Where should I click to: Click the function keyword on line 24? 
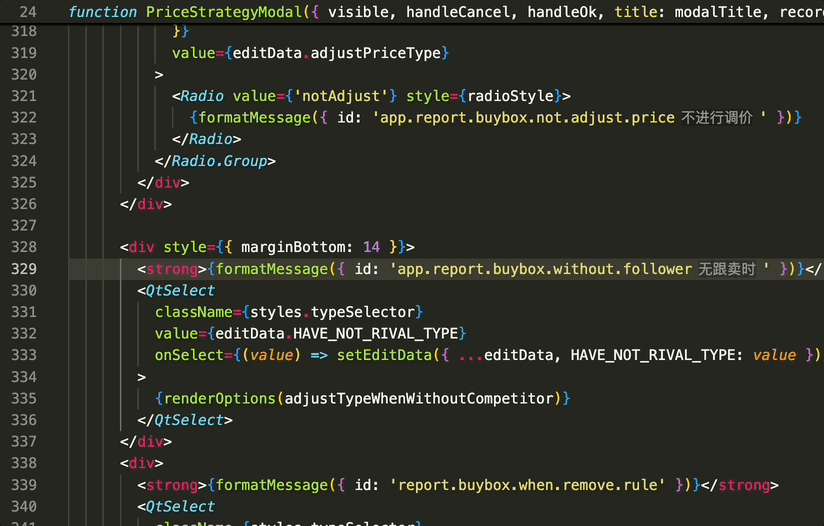coord(103,12)
